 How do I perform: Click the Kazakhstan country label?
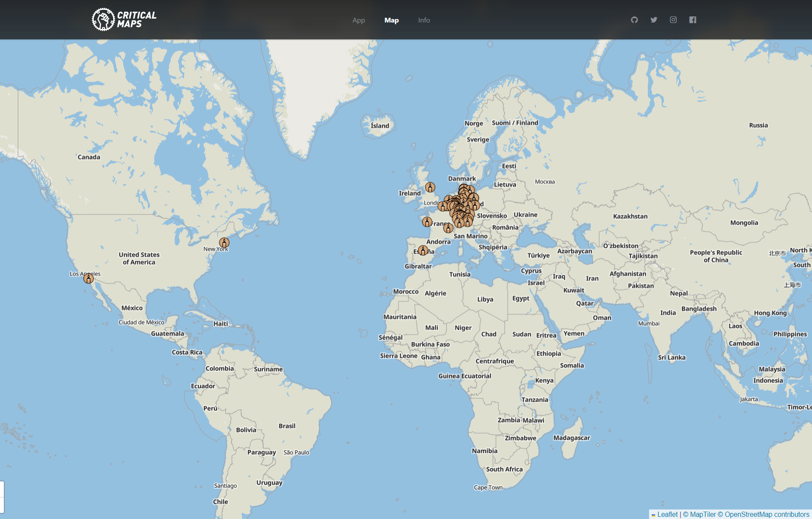630,216
